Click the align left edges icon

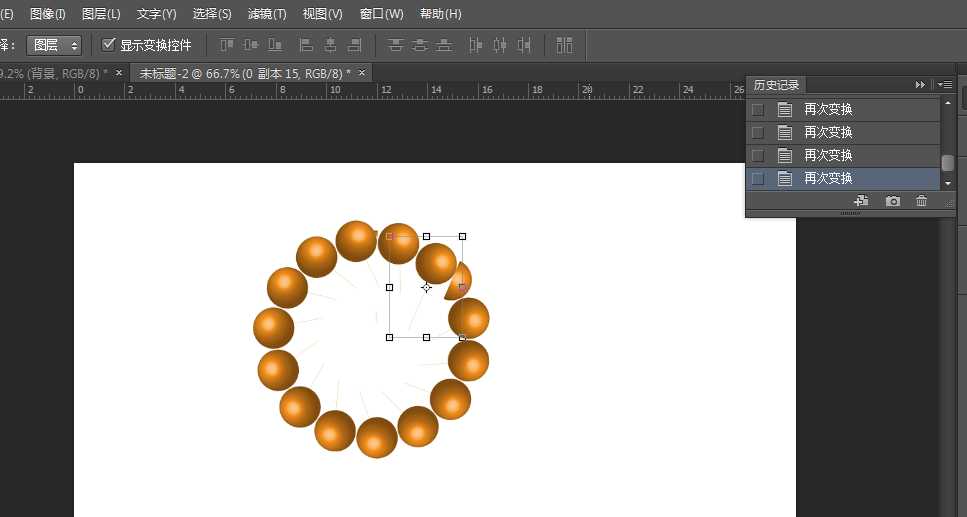coord(306,45)
